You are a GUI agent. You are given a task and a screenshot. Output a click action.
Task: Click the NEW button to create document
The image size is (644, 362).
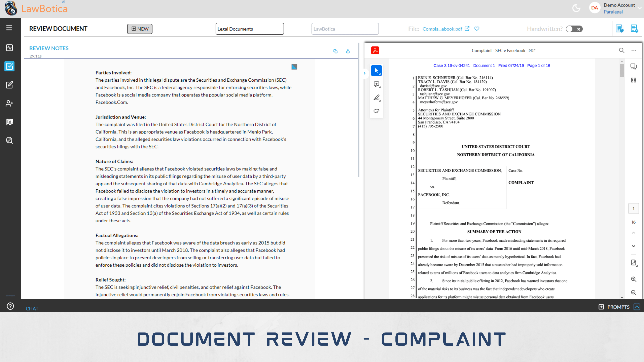coord(141,29)
